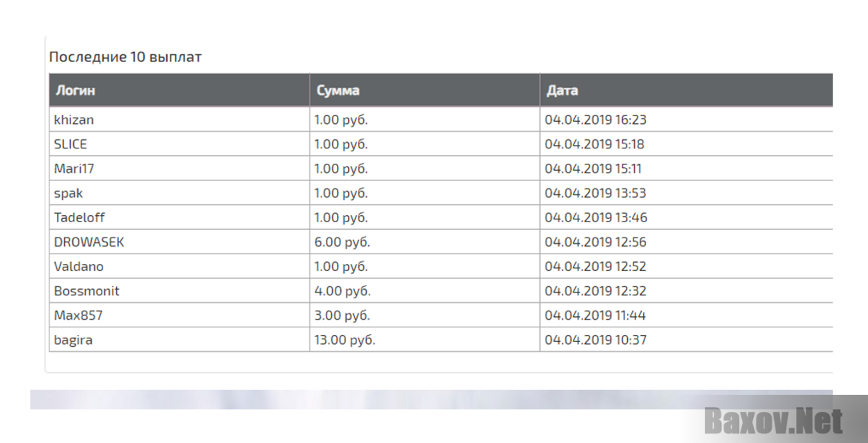This screenshot has height=443, width=868.
Task: Select the Max857 login entry
Action: coord(180,315)
